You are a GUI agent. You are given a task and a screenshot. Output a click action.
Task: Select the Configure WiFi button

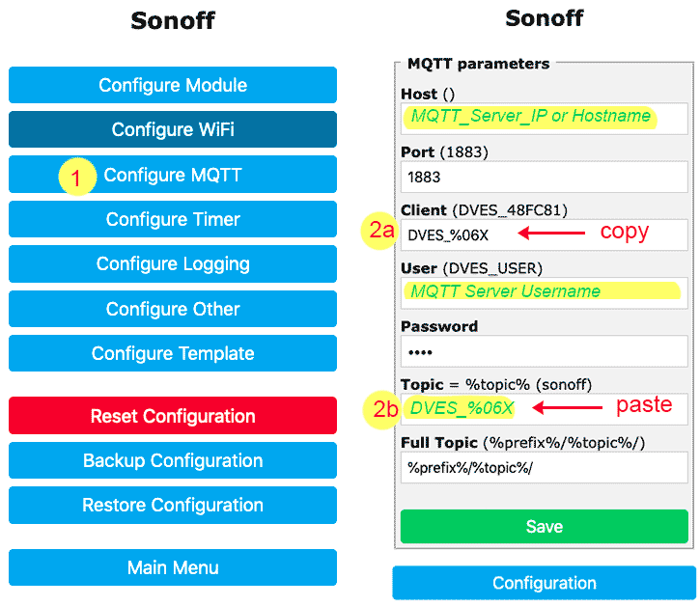(172, 129)
